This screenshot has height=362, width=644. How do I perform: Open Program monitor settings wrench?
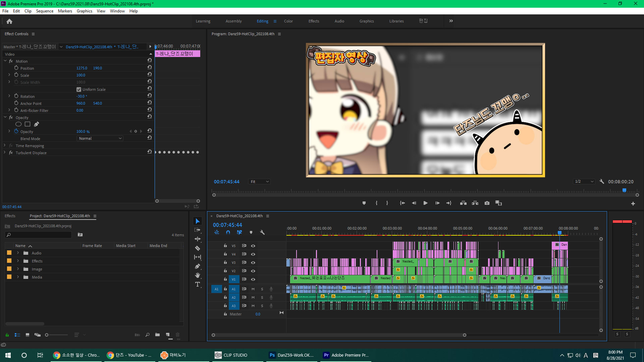coord(602,181)
